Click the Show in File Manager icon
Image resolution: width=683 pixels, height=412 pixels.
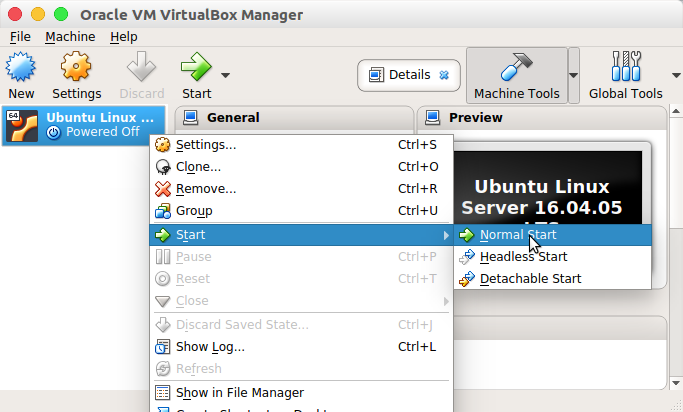pyautogui.click(x=162, y=392)
